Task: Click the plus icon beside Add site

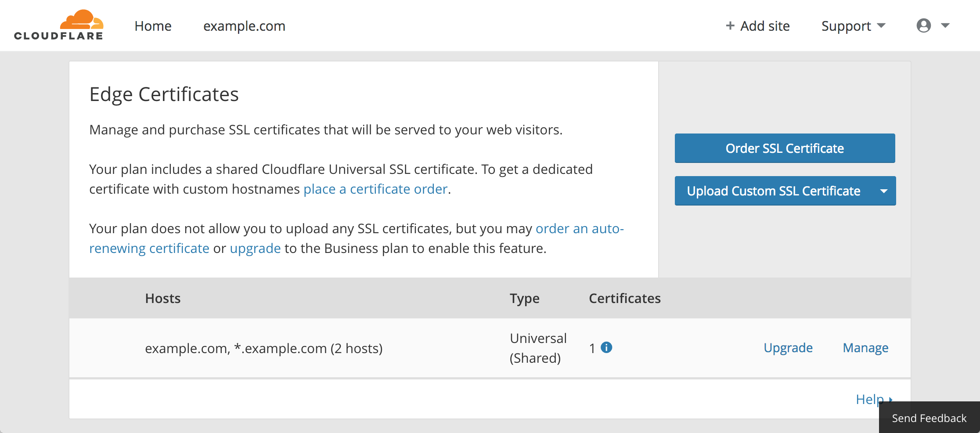Action: tap(729, 25)
